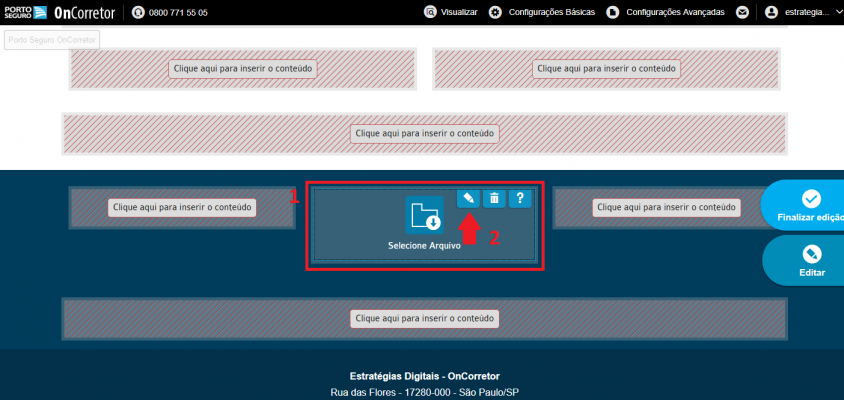This screenshot has width=844, height=400.
Task: Click the Editar side button
Action: 804,261
